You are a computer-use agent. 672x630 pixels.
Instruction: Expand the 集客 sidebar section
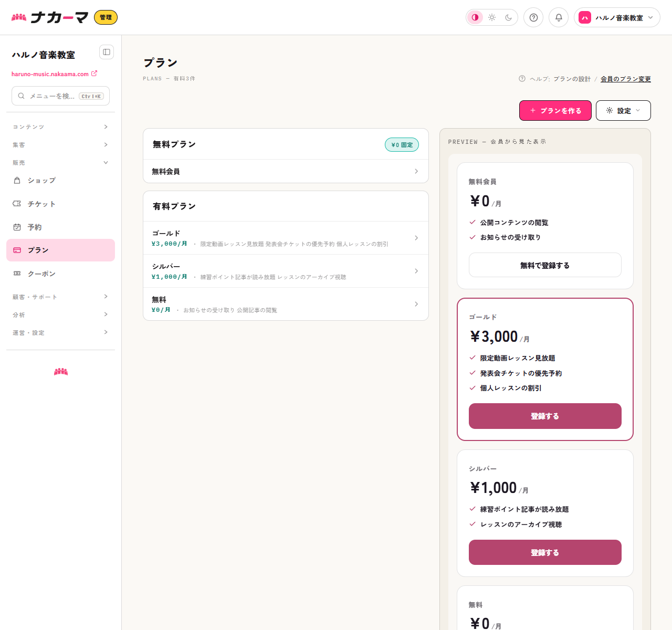click(60, 145)
